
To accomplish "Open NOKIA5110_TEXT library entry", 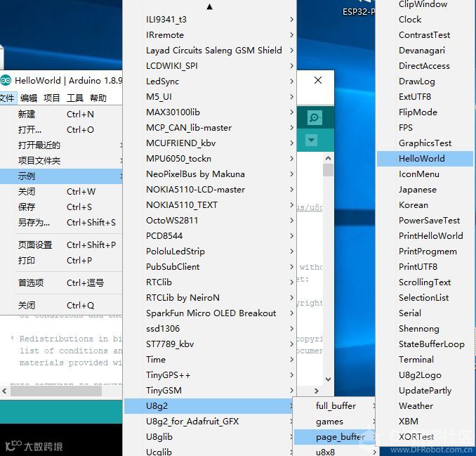I will pyautogui.click(x=209, y=205).
